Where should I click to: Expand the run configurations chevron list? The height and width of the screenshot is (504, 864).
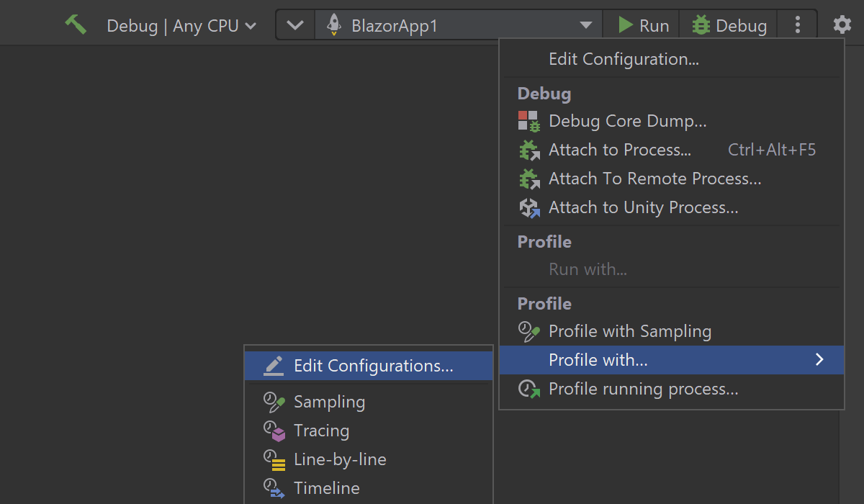click(295, 26)
